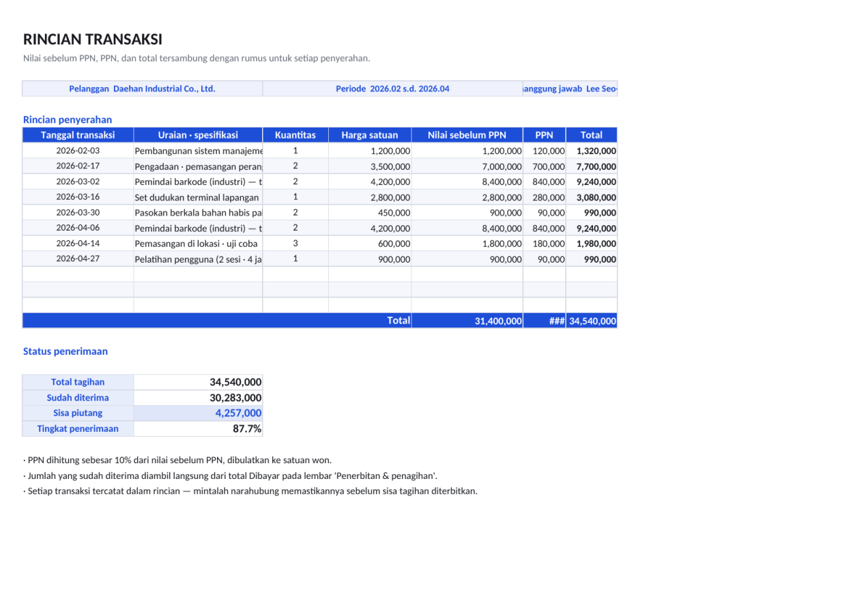Select the Status penerimaan heading
Screen dimensions: 868x614
tap(66, 351)
